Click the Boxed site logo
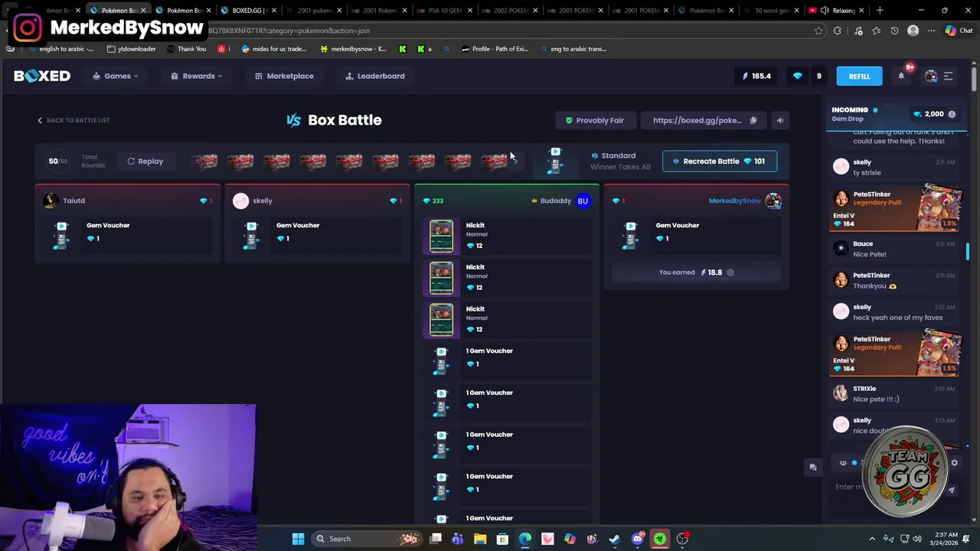 [42, 76]
